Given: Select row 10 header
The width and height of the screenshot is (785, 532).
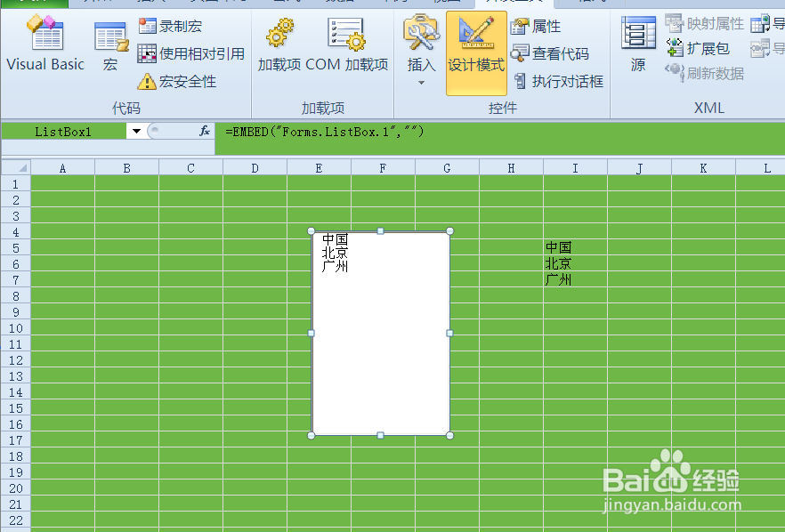Looking at the screenshot, I should point(15,327).
